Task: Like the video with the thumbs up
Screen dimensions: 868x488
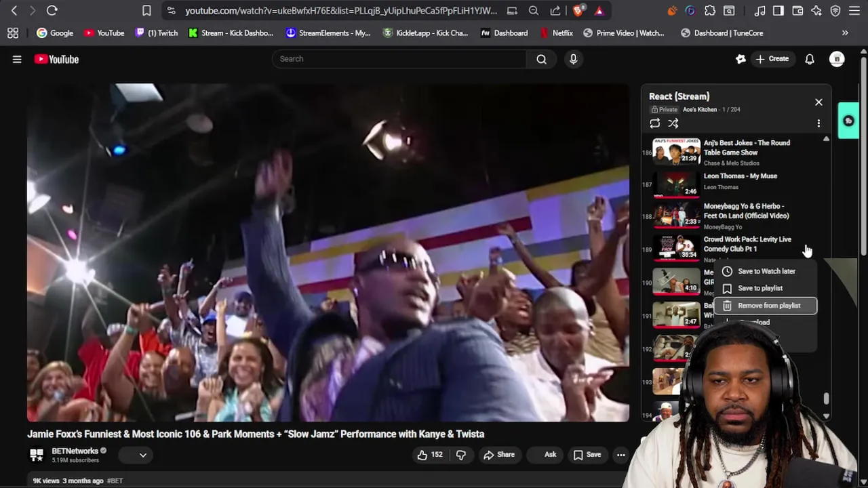Action: pyautogui.click(x=429, y=455)
